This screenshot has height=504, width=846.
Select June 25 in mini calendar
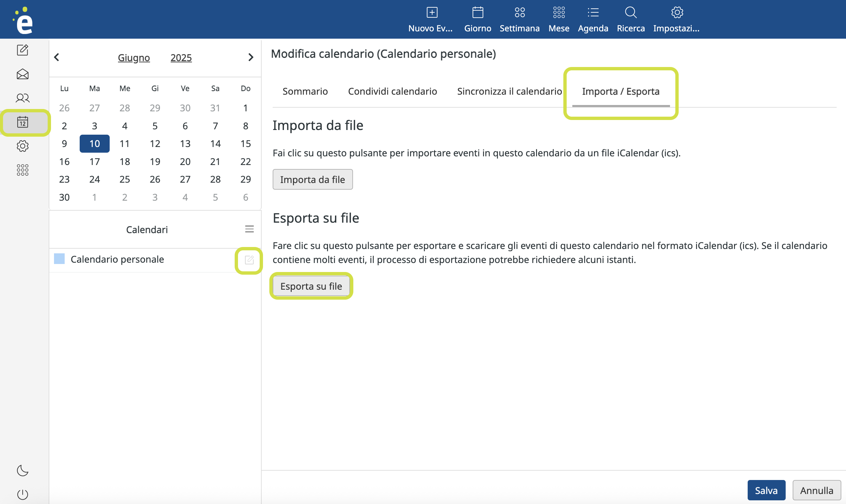click(x=125, y=179)
